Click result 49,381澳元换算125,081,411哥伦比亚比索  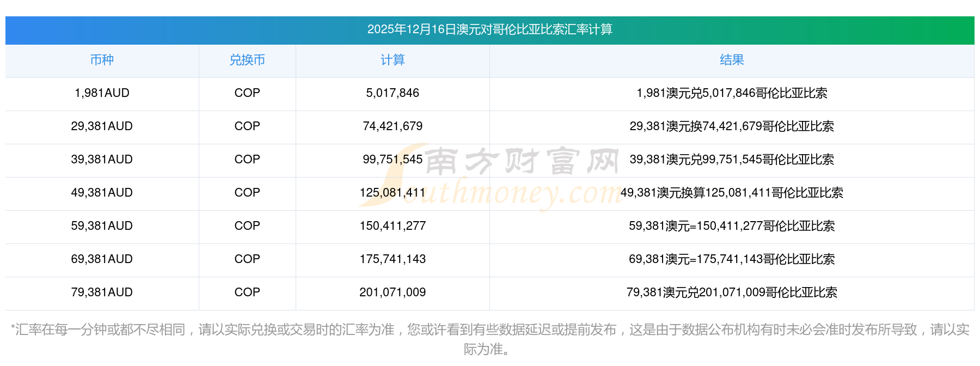732,193
